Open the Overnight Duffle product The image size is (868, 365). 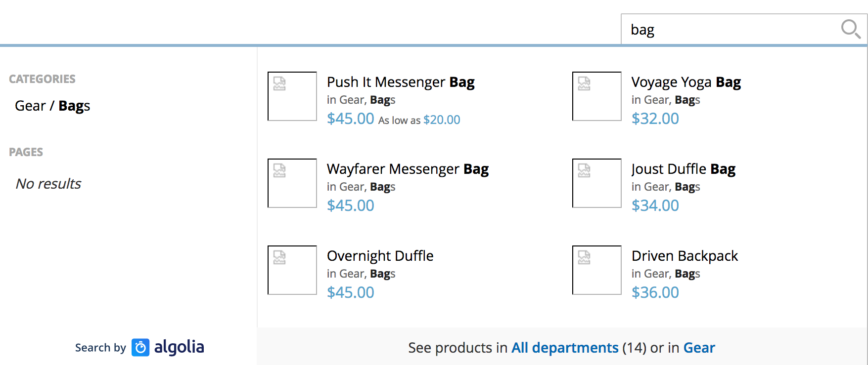[x=379, y=256]
